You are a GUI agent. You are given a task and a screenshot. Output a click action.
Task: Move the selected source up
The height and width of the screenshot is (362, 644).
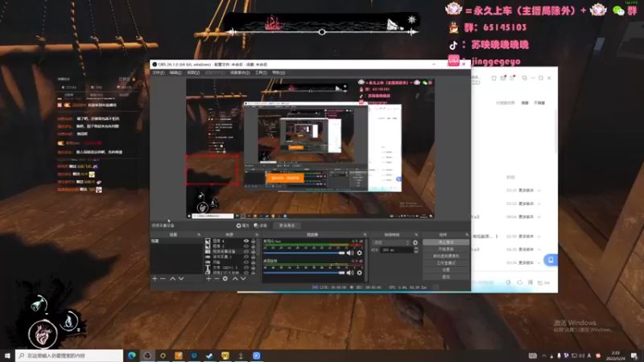click(235, 278)
